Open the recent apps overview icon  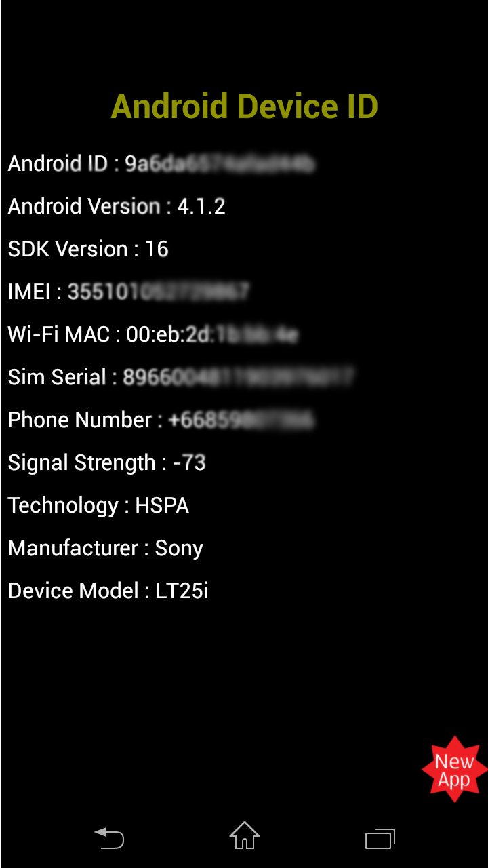pyautogui.click(x=380, y=838)
